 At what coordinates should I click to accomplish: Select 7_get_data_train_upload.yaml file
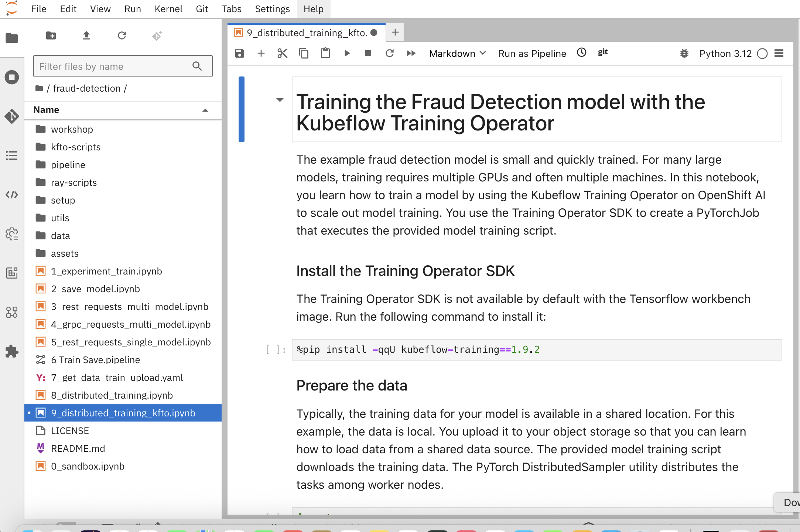(x=123, y=378)
